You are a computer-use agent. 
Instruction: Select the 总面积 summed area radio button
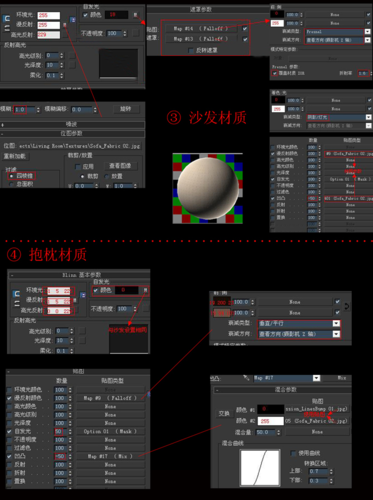11,184
